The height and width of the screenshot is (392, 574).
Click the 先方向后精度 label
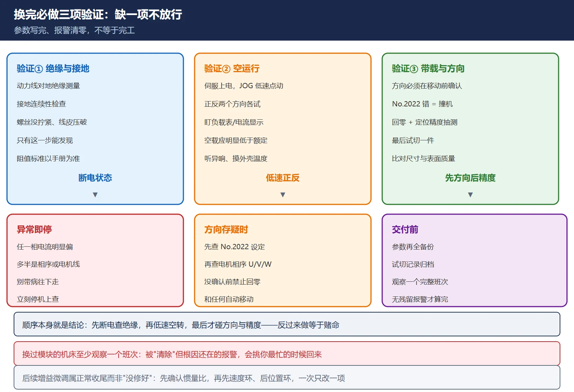pyautogui.click(x=470, y=178)
